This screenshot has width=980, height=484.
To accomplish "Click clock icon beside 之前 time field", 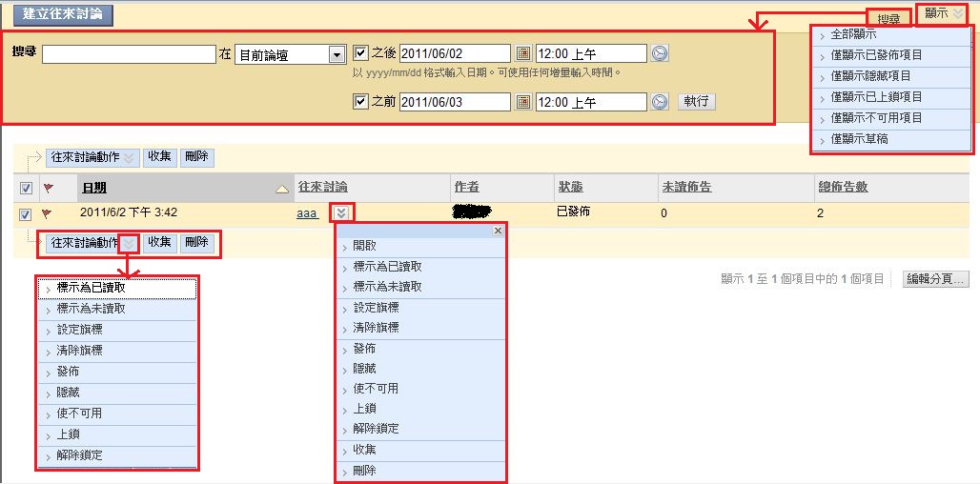I will point(660,102).
